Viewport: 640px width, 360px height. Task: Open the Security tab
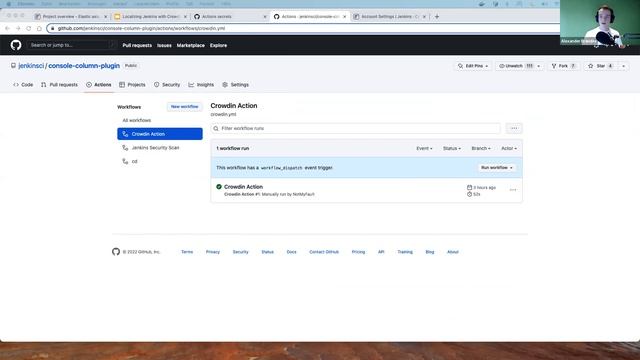(x=167, y=85)
